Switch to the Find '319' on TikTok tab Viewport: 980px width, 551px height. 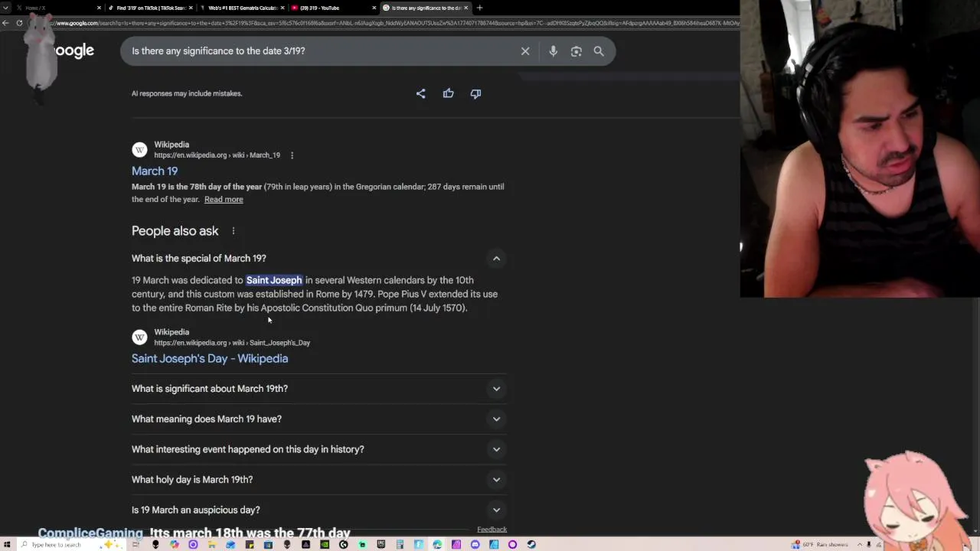tap(149, 8)
